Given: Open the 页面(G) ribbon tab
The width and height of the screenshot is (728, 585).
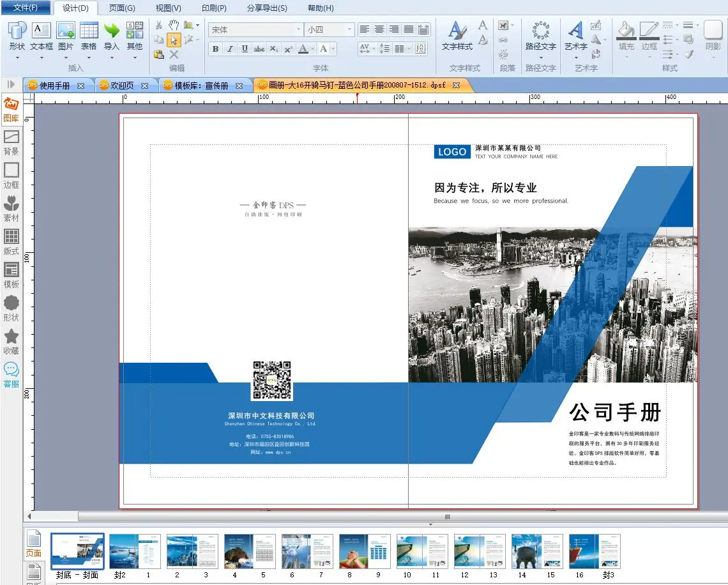Looking at the screenshot, I should tap(122, 8).
